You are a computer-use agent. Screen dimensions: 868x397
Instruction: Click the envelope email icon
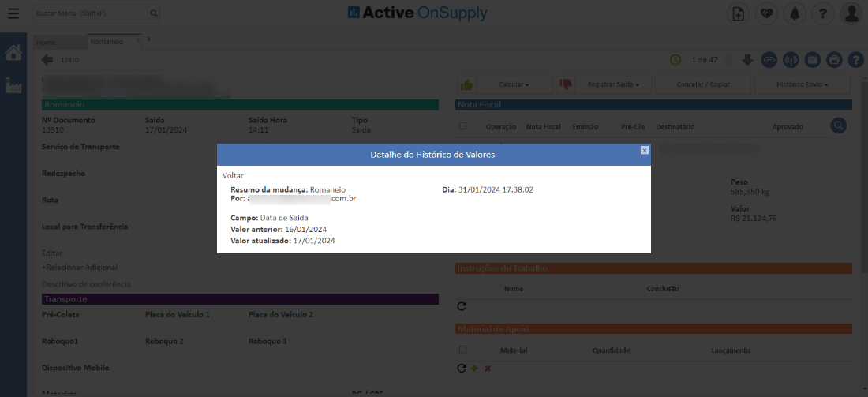813,59
